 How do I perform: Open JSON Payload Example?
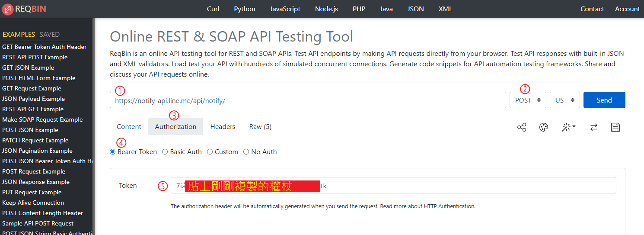[x=33, y=99]
